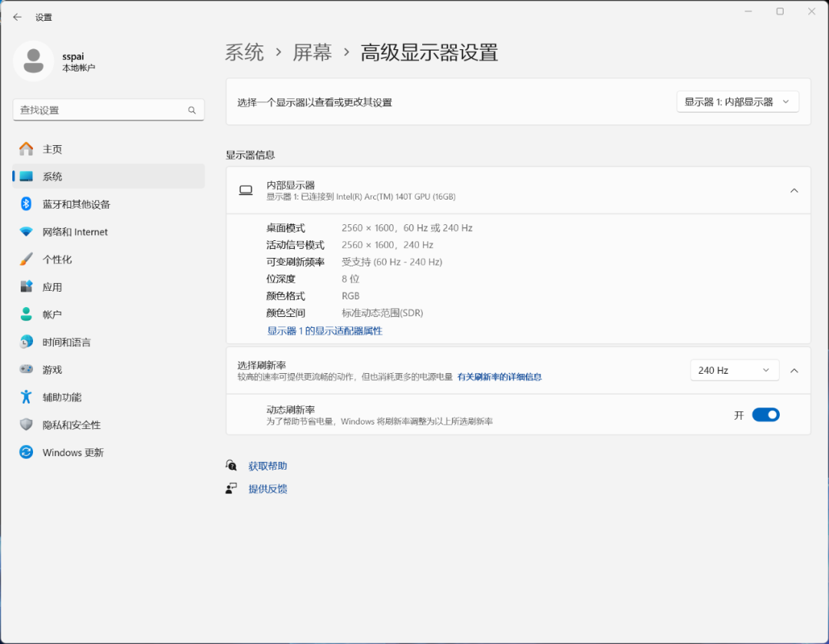This screenshot has height=644, width=829.
Task: Click the 2560 × 1600, 240 Hz value
Action: click(x=388, y=245)
